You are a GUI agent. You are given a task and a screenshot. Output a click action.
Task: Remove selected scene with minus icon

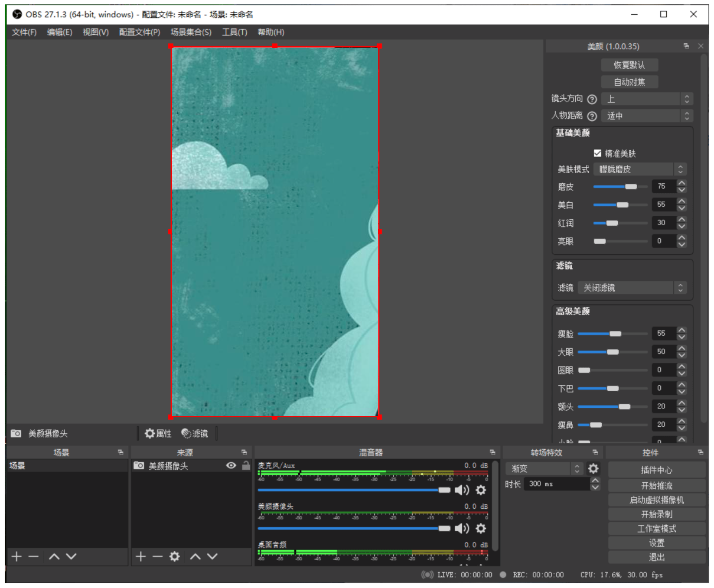tap(33, 557)
